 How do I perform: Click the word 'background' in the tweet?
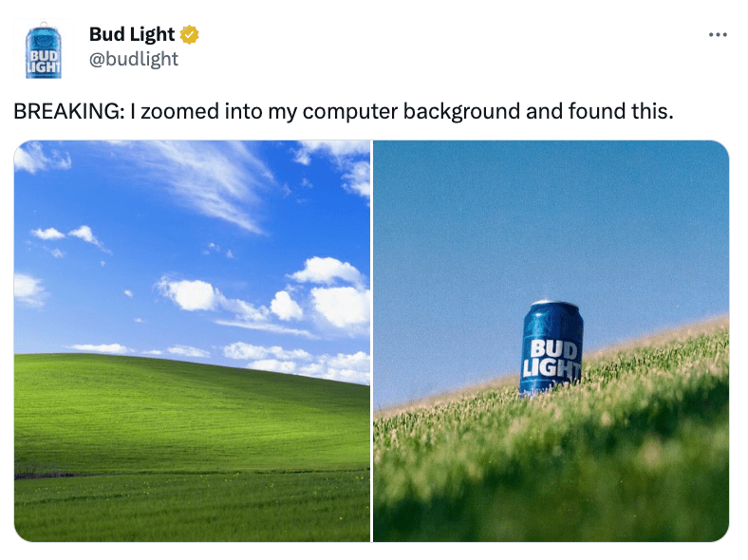point(460,111)
